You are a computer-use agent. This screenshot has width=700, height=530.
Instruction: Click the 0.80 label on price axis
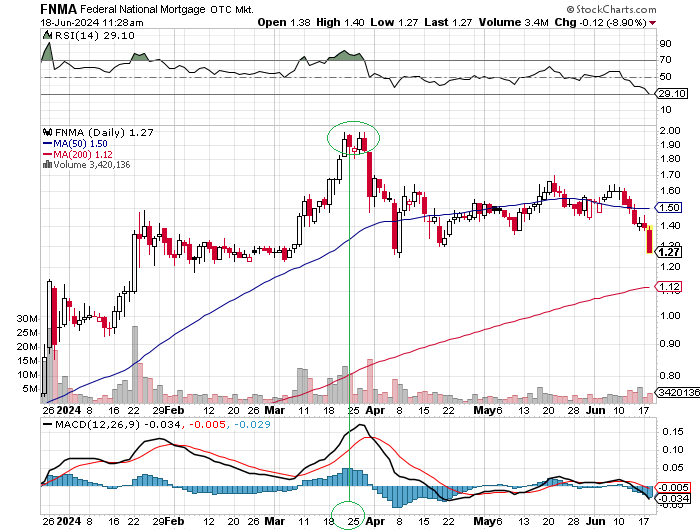pyautogui.click(x=671, y=376)
